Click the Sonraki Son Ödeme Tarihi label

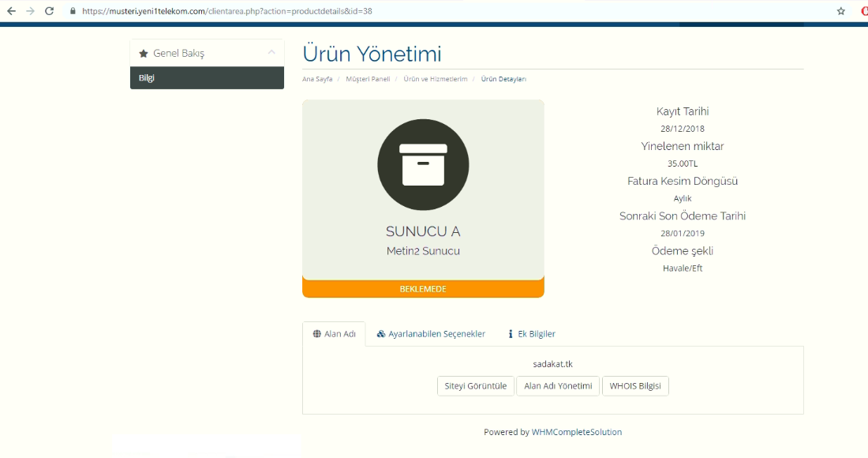tap(682, 216)
